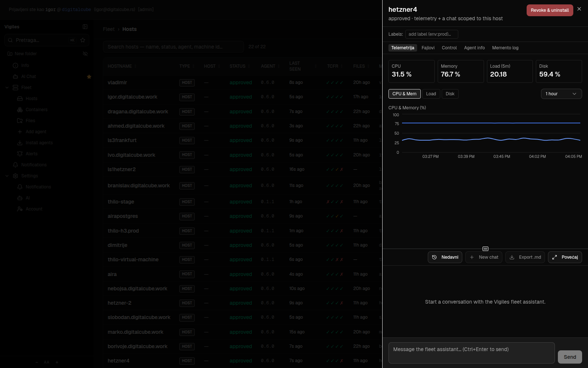Click the Memory 76.7 % stat card
This screenshot has height=368, width=588.
point(461,71)
